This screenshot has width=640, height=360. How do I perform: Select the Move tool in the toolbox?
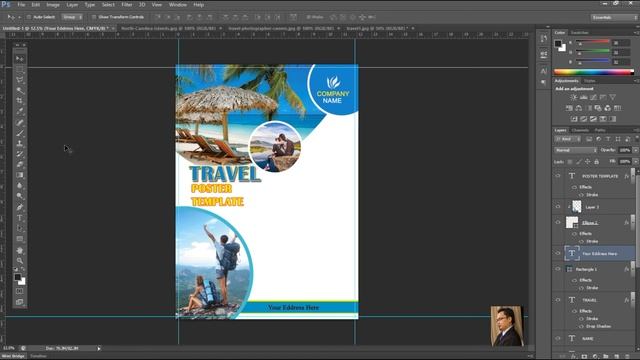[x=20, y=59]
